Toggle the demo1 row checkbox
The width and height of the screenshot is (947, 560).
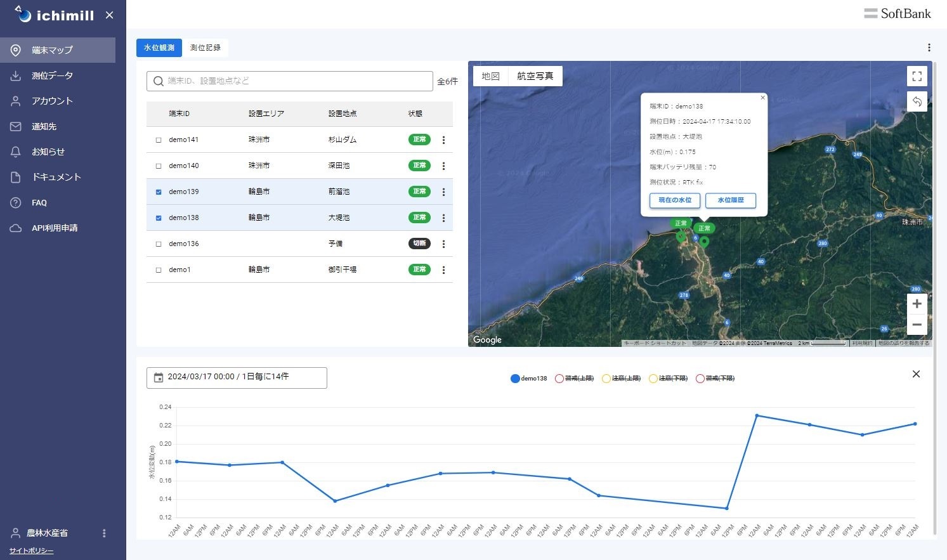pyautogui.click(x=159, y=270)
